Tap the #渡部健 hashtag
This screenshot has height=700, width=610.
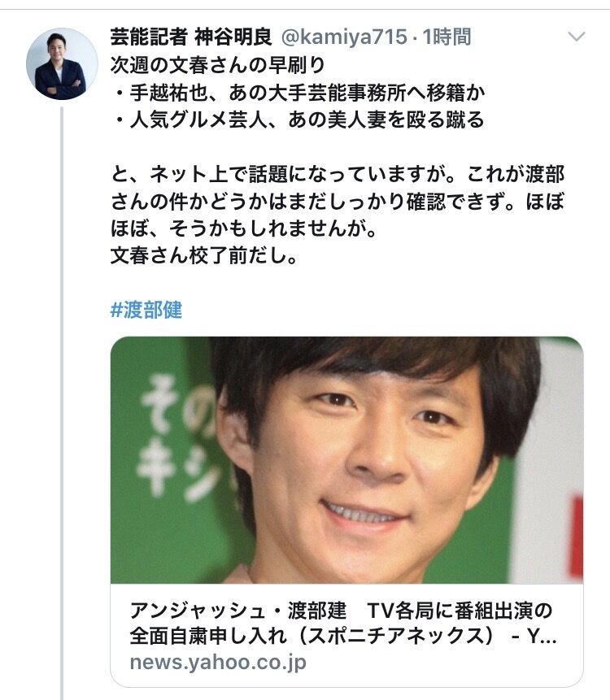pyautogui.click(x=146, y=310)
